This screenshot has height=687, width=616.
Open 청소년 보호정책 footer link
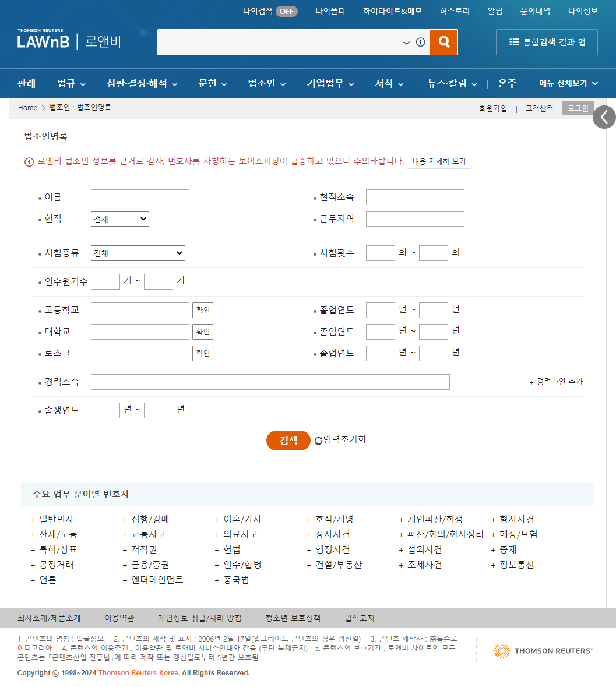tap(293, 618)
